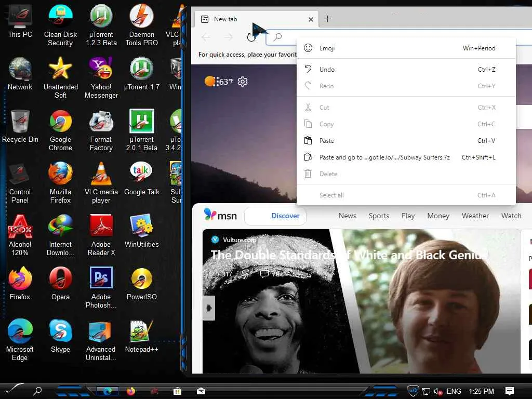Open Unattended Soft star icon

[60, 77]
